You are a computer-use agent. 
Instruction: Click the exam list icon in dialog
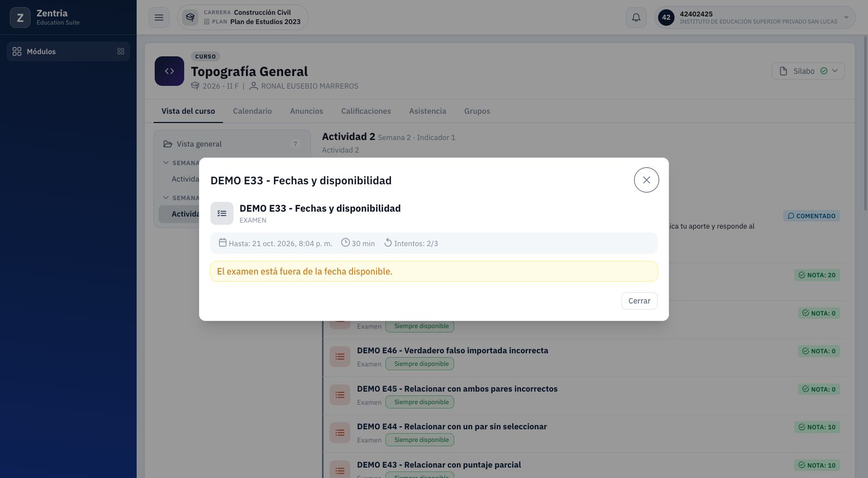pos(222,213)
